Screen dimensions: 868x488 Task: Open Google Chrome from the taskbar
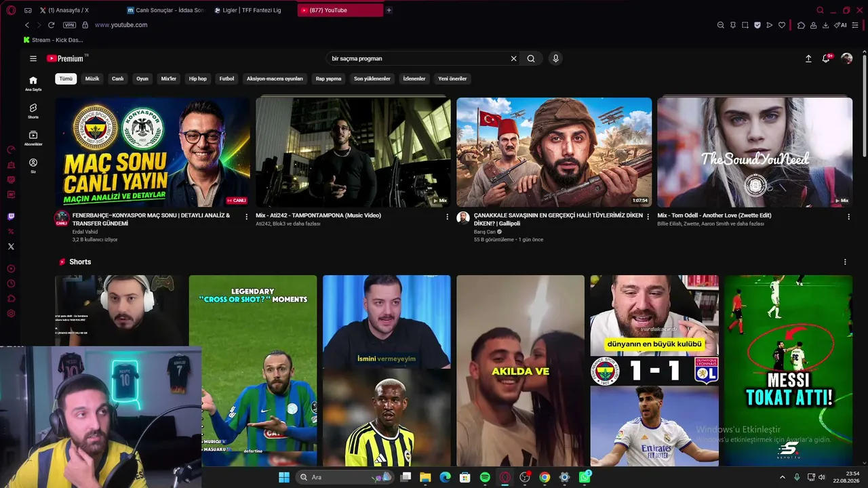point(545,477)
